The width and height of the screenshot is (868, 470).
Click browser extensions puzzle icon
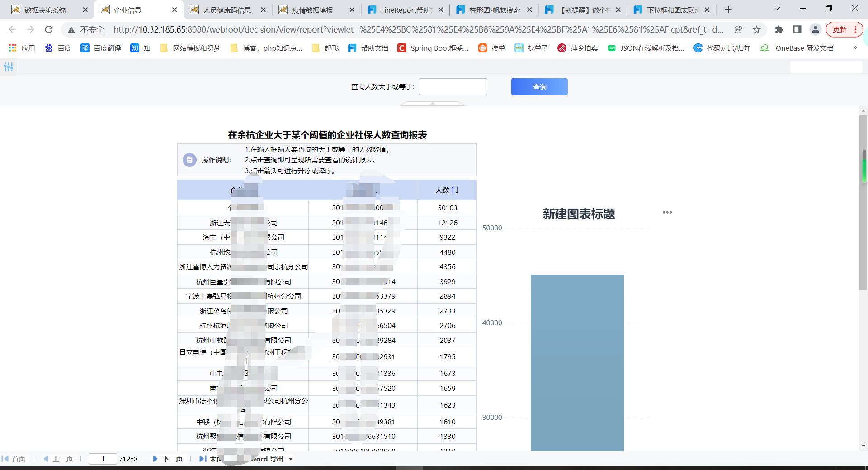coord(779,29)
